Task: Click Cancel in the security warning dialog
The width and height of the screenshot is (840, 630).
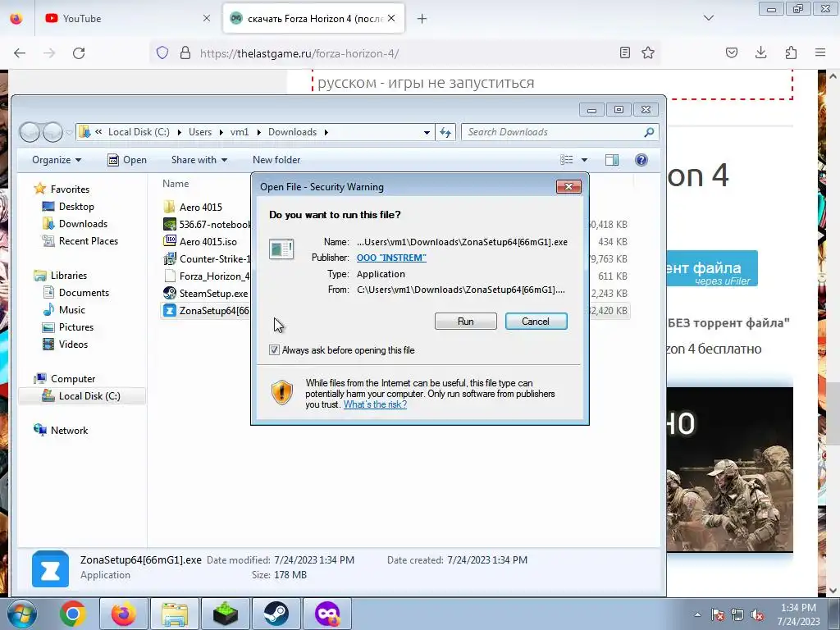Action: (x=536, y=321)
